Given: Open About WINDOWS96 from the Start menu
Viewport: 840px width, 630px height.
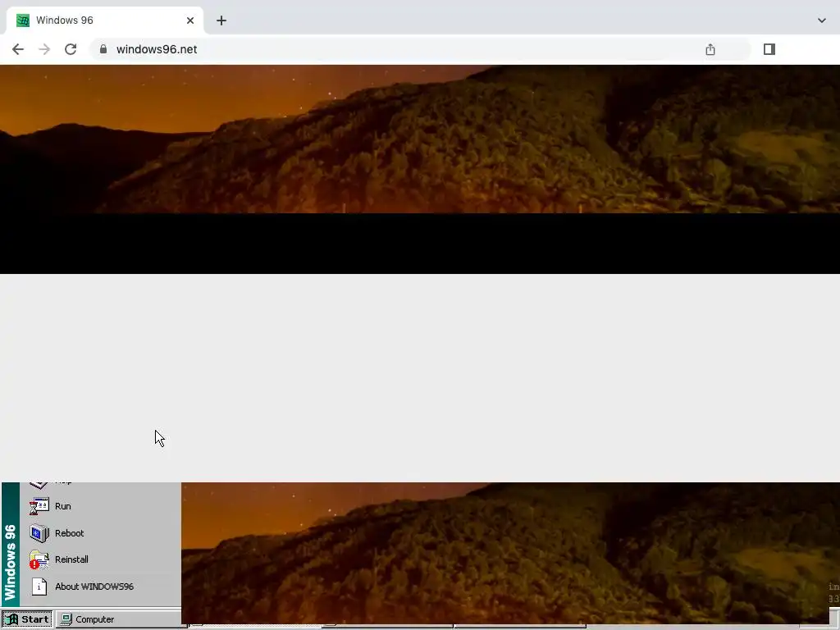Looking at the screenshot, I should [x=101, y=587].
